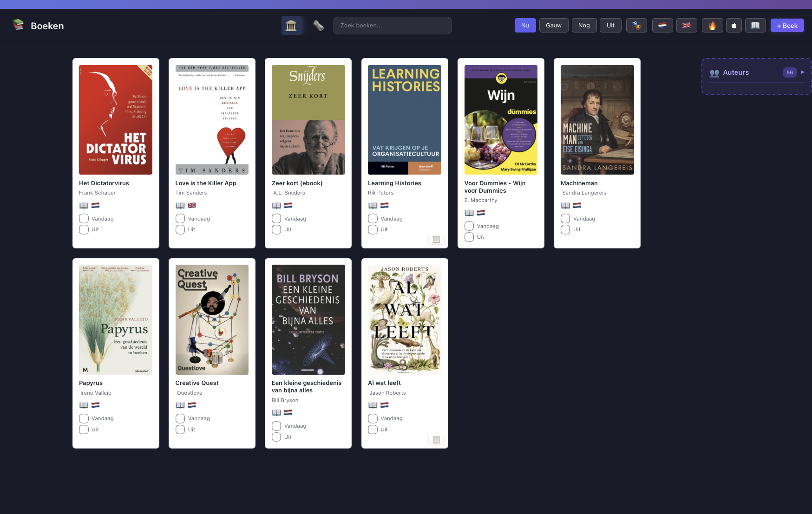Click the Apple logo filter
Viewport: 812px width, 514px height.
coord(734,26)
